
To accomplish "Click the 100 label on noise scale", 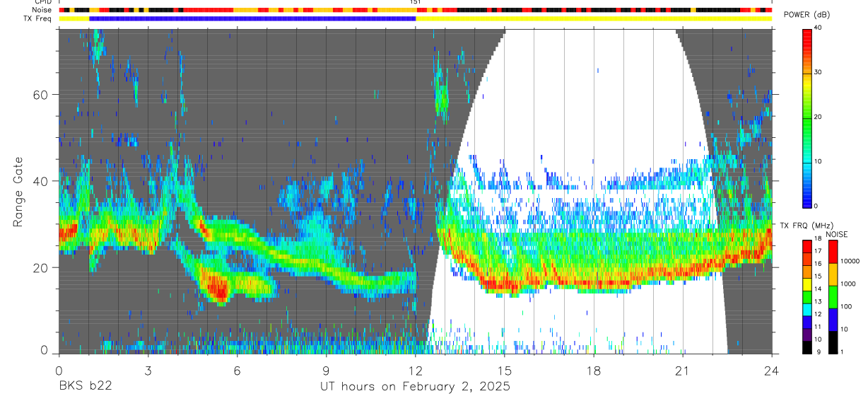I will pos(845,306).
